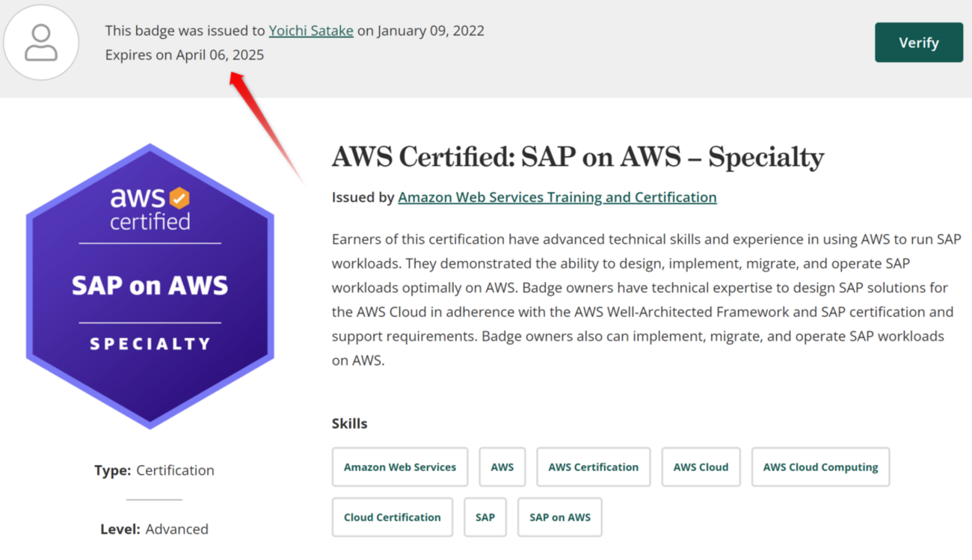
Task: Open the AWS Certification skill tag
Action: [594, 467]
